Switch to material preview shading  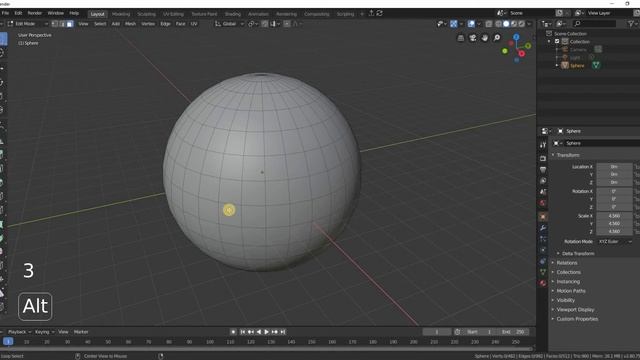click(x=514, y=24)
